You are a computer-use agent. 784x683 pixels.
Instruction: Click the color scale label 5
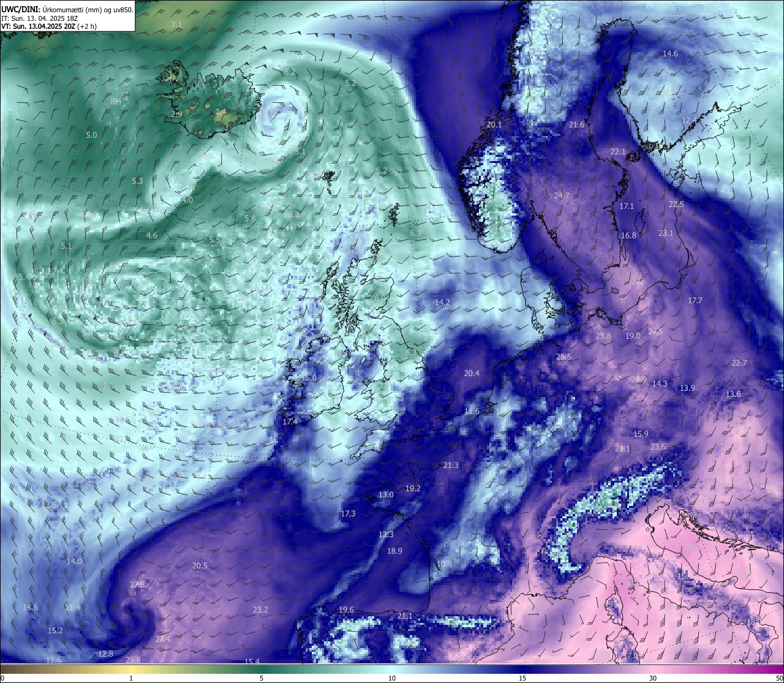(x=262, y=677)
